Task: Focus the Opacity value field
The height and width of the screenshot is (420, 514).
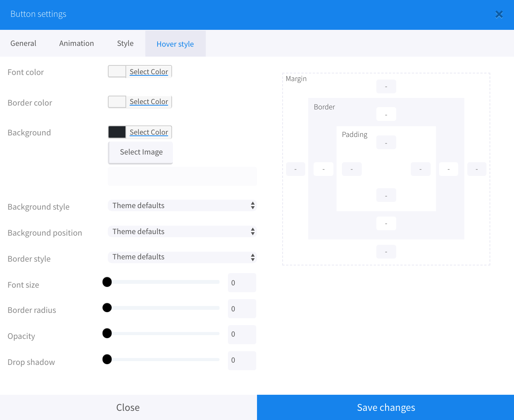Action: [242, 334]
